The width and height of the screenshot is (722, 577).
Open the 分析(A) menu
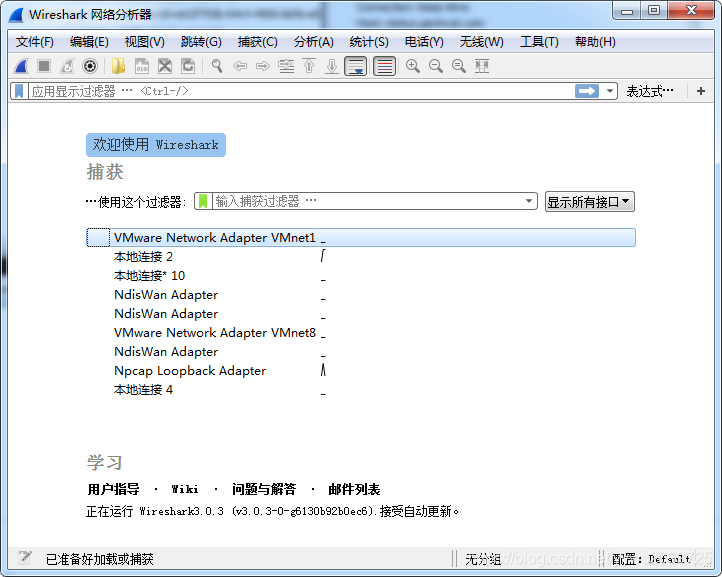(314, 42)
